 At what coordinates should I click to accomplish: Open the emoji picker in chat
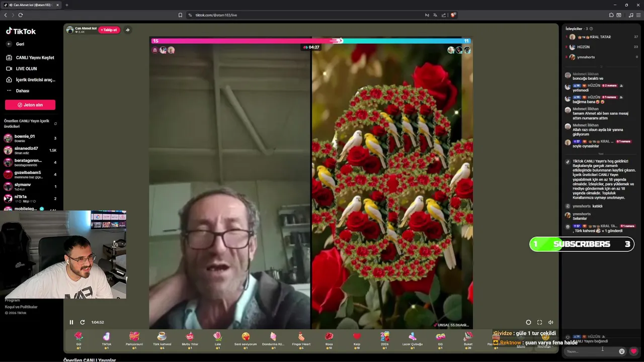coord(622,351)
